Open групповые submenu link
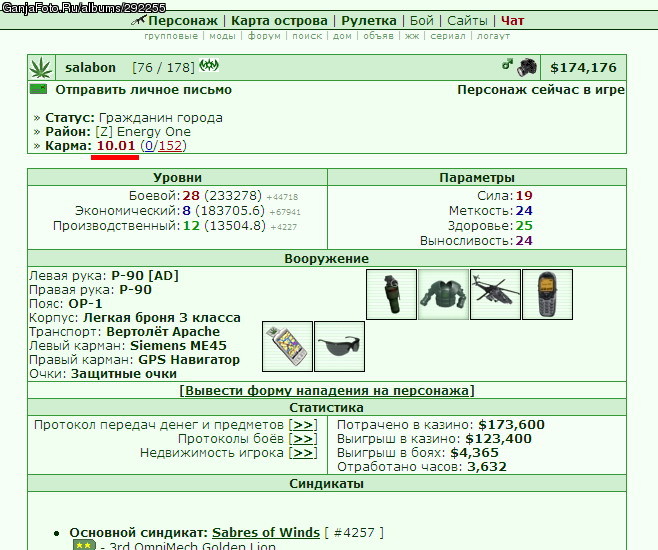Viewport: 658px width, 550px height. 171,36
